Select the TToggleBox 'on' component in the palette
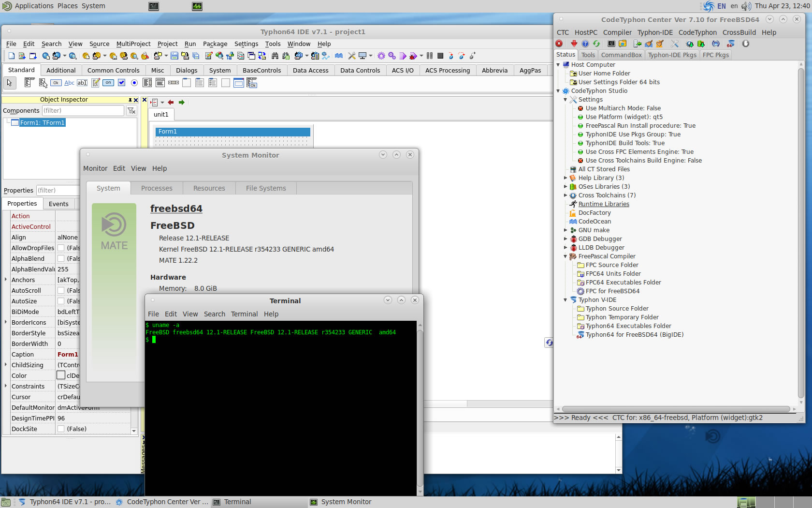812x508 pixels. click(109, 83)
